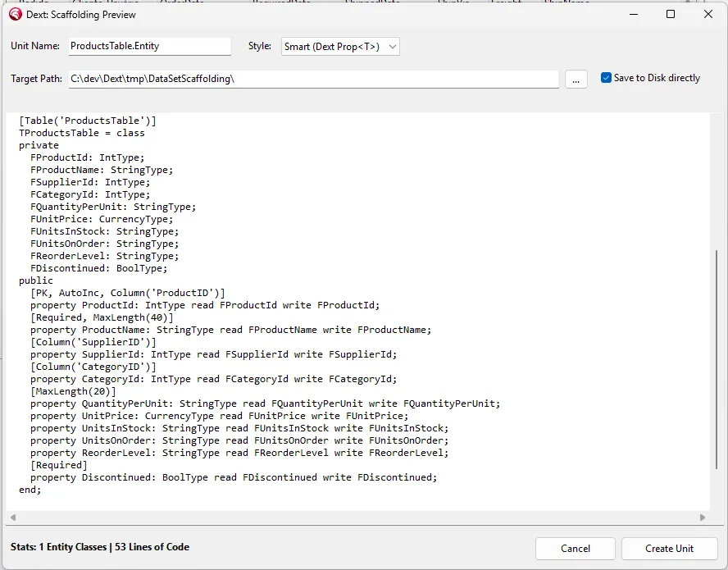Click the Create Unit button
Viewport: 728px width, 570px height.
(x=670, y=549)
